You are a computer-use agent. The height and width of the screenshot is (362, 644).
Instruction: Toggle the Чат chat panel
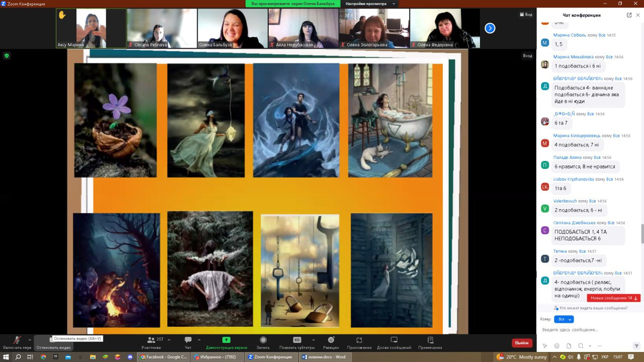[x=188, y=342]
